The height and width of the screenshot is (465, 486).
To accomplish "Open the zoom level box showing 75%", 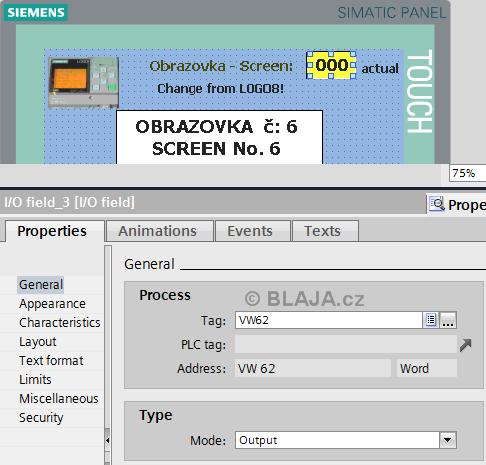I will [467, 173].
